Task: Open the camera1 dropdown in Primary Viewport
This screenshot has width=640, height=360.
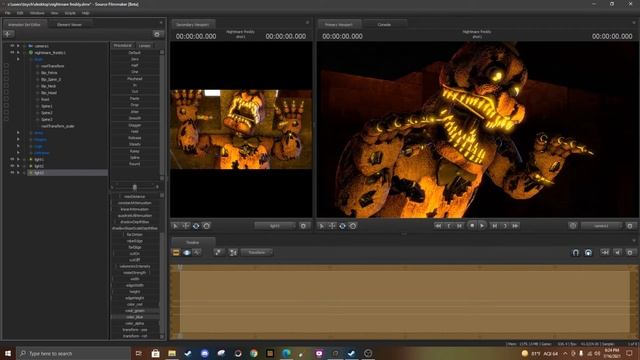Action: (x=601, y=226)
